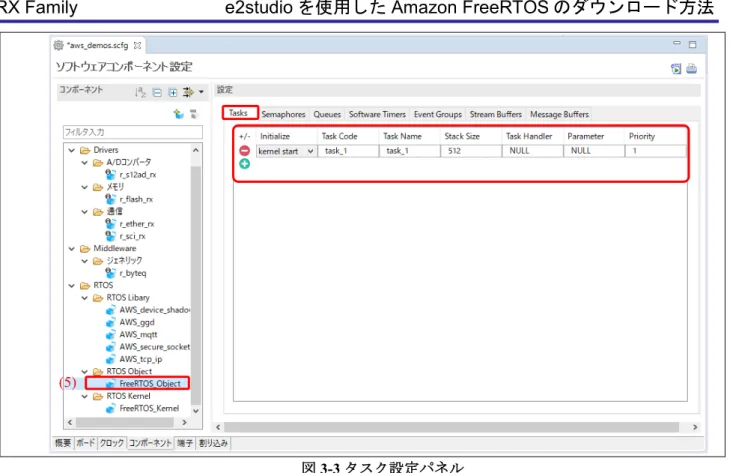Viewport: 730px width, 473px height.
Task: Collapse the 通信 folder
Action: 84,212
